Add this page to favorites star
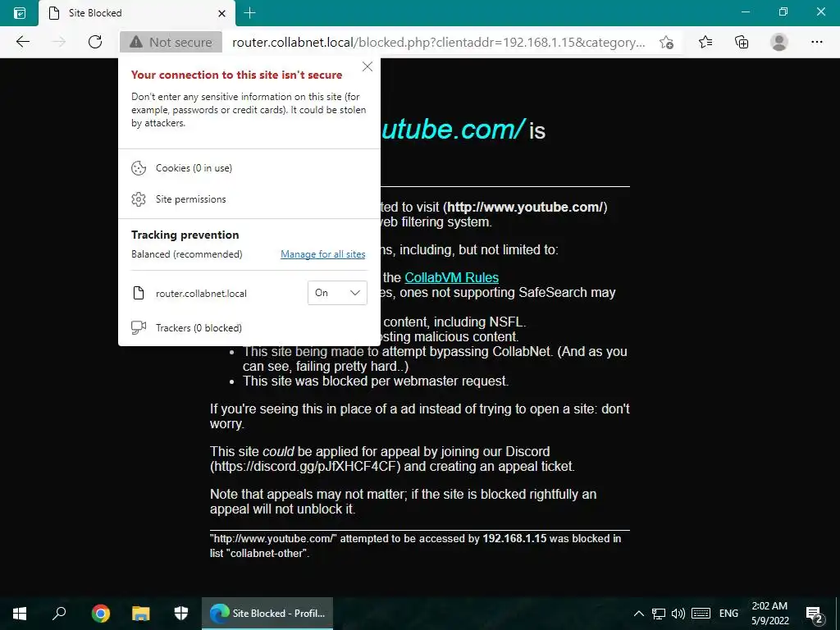 pyautogui.click(x=666, y=42)
